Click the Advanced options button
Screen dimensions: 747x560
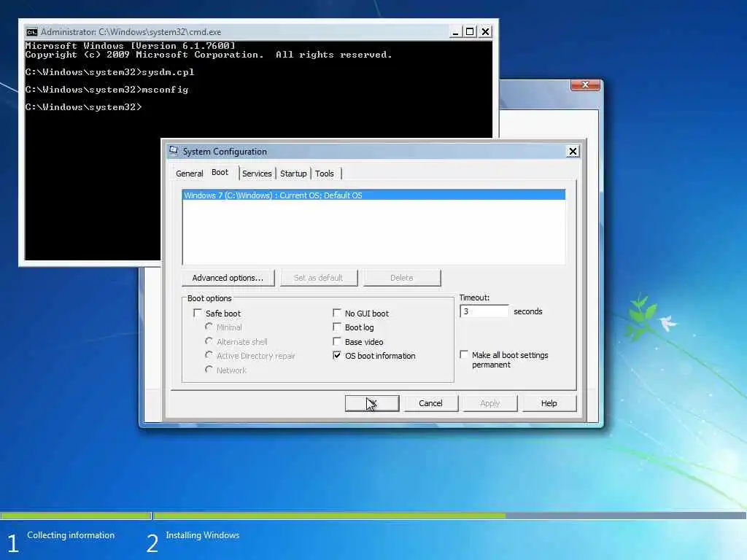228,278
